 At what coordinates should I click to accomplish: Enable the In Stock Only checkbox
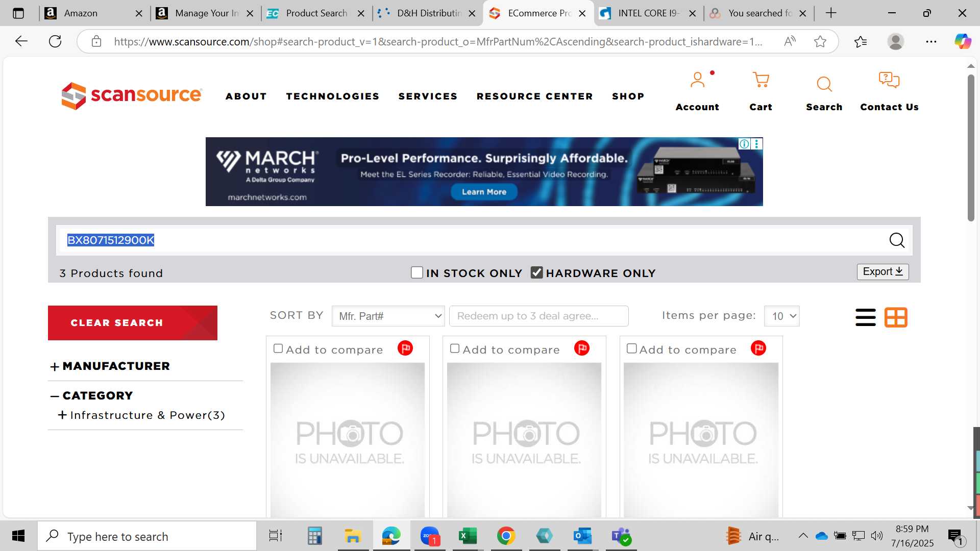tap(417, 272)
